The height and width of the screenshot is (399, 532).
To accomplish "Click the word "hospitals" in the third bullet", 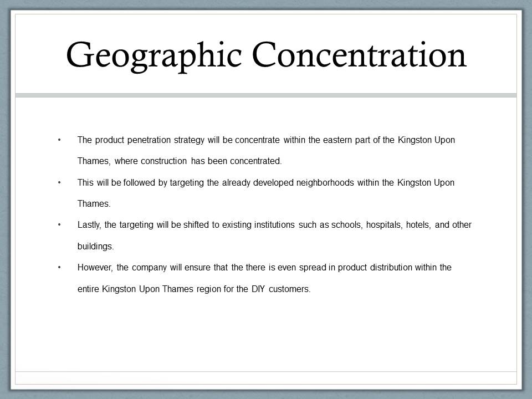I will (x=383, y=225).
